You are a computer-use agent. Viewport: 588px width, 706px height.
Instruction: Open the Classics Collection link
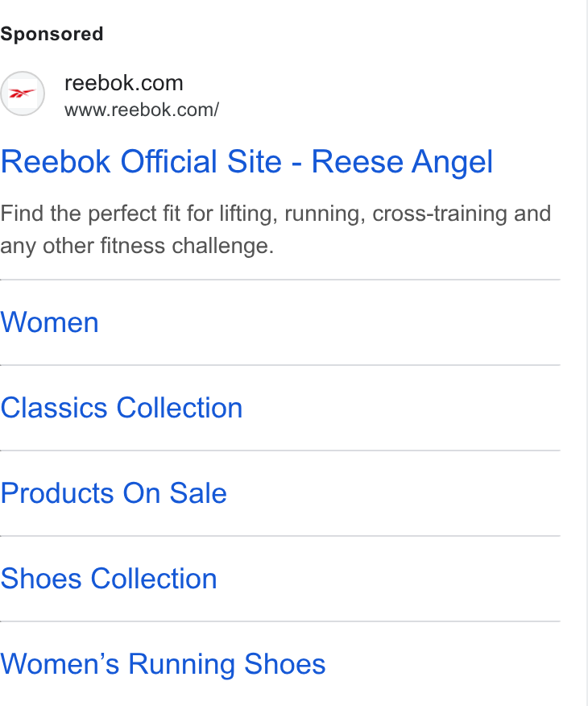point(122,408)
